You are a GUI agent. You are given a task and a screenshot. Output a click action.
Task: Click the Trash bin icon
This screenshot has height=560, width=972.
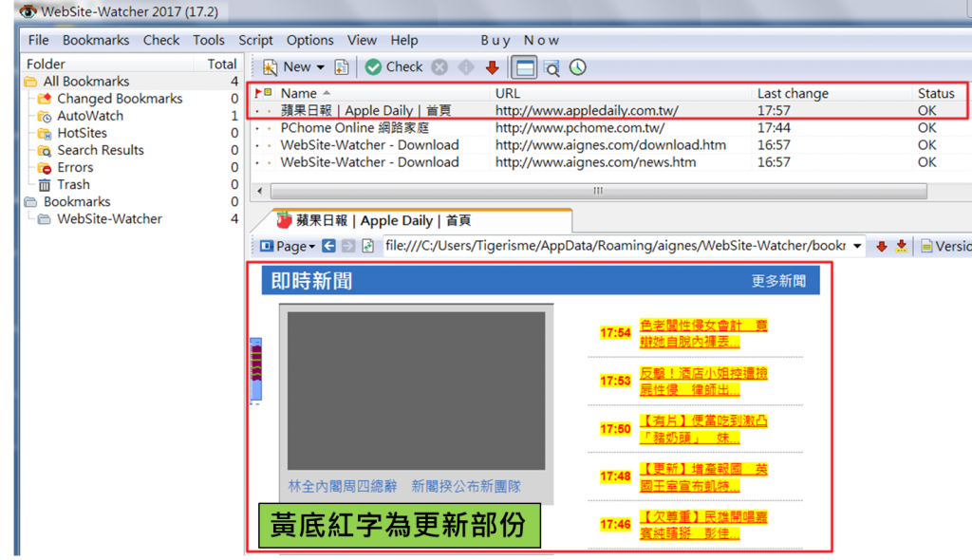(44, 185)
